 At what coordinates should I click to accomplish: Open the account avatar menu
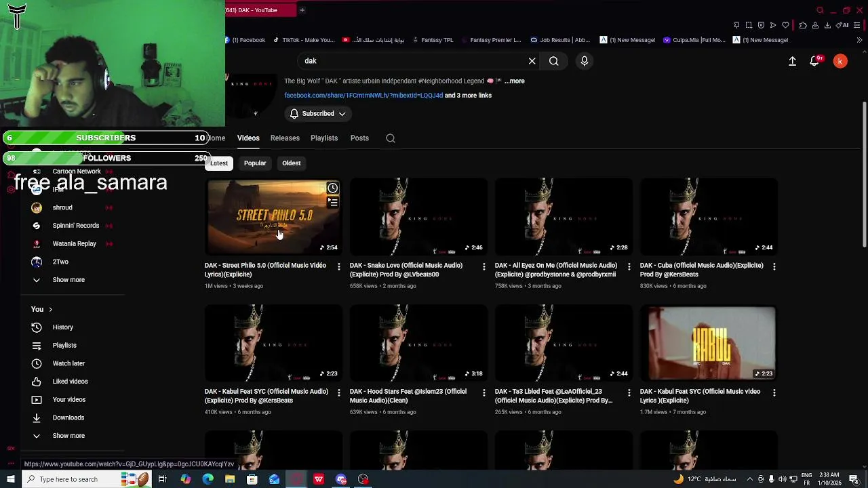click(840, 61)
